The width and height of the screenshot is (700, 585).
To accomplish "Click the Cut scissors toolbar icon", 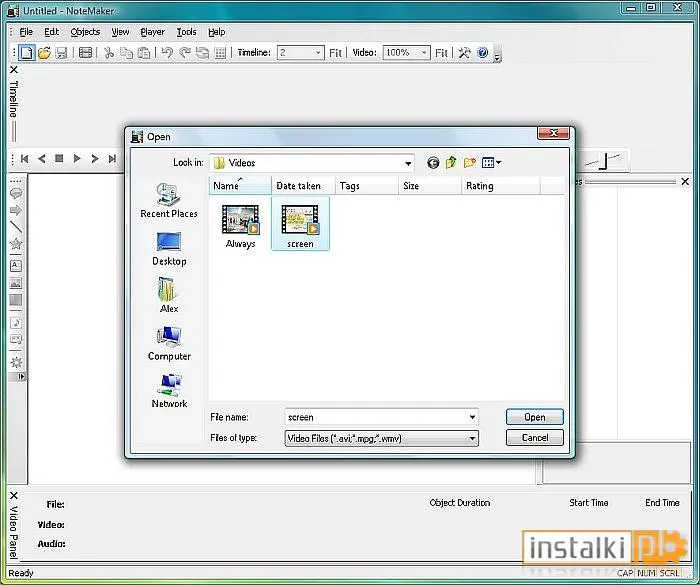I will [x=108, y=53].
